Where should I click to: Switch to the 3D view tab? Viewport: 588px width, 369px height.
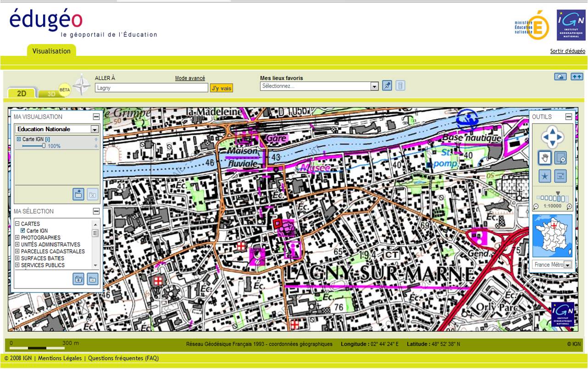pos(51,94)
